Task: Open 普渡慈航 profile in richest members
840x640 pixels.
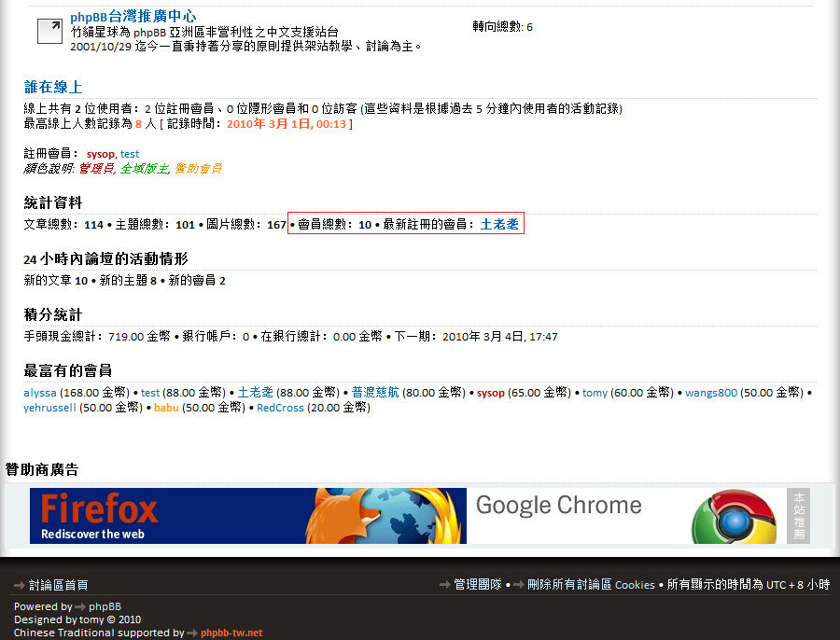Action: (374, 393)
